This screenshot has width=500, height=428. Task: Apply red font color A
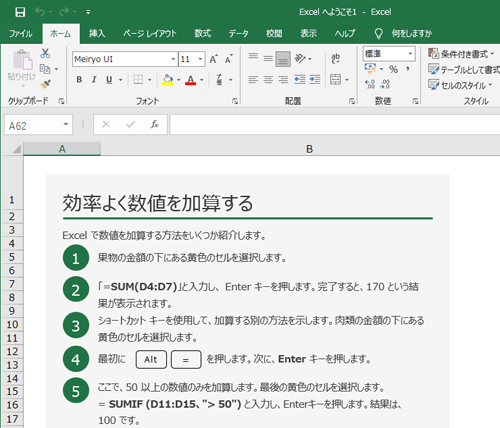tap(190, 80)
